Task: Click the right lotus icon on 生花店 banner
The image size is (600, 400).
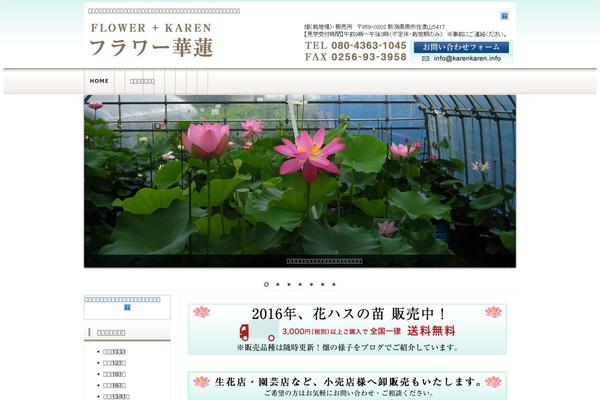Action: 493,382
